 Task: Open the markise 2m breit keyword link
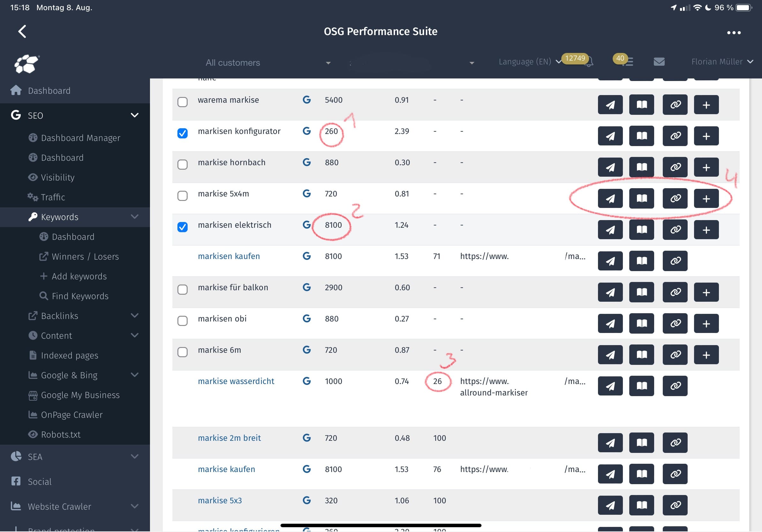[229, 438]
